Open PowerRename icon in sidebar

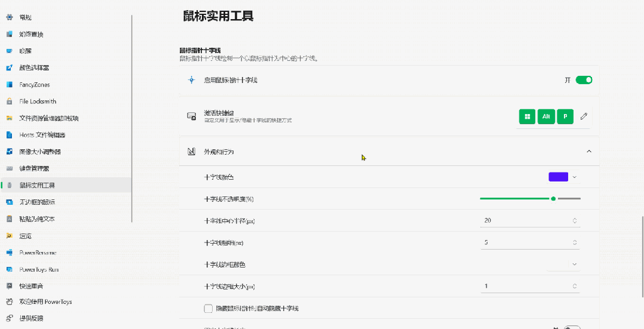coord(10,253)
